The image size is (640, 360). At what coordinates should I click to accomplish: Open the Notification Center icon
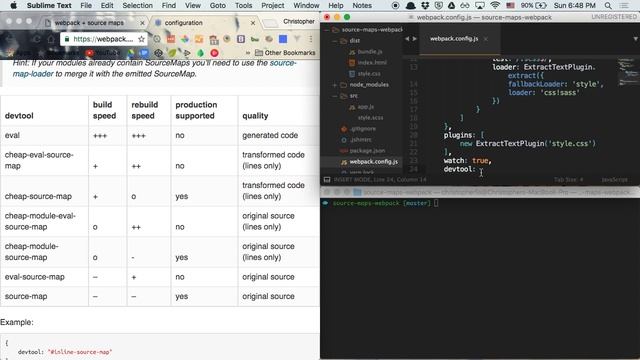coord(624,5)
